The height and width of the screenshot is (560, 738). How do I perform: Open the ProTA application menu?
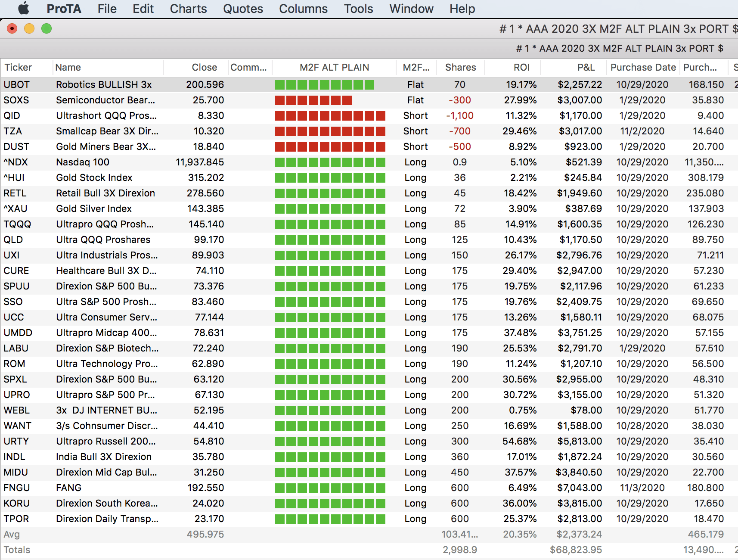tap(64, 9)
